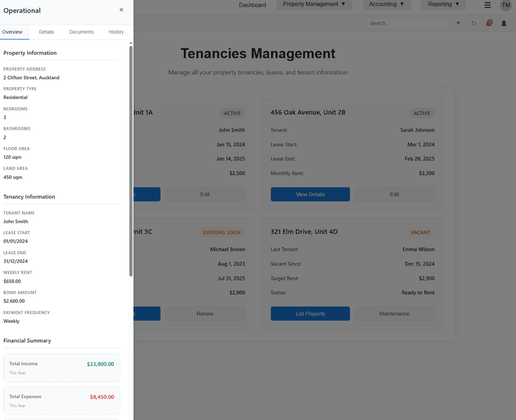
Task: Click the lease start "Mar 1, 2024"
Action: coord(421,145)
